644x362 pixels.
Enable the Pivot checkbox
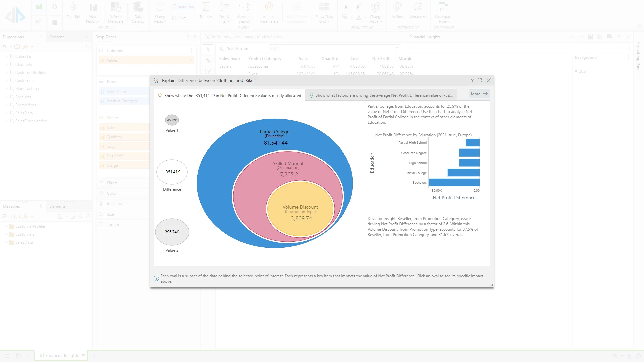point(174,18)
